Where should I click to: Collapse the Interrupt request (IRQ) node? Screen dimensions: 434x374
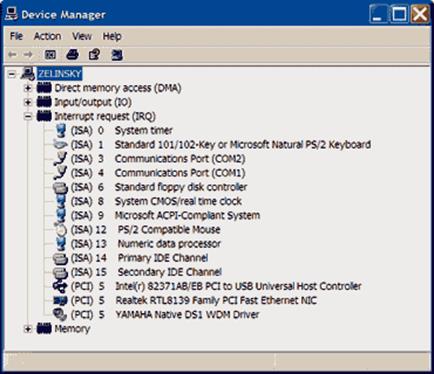click(28, 116)
